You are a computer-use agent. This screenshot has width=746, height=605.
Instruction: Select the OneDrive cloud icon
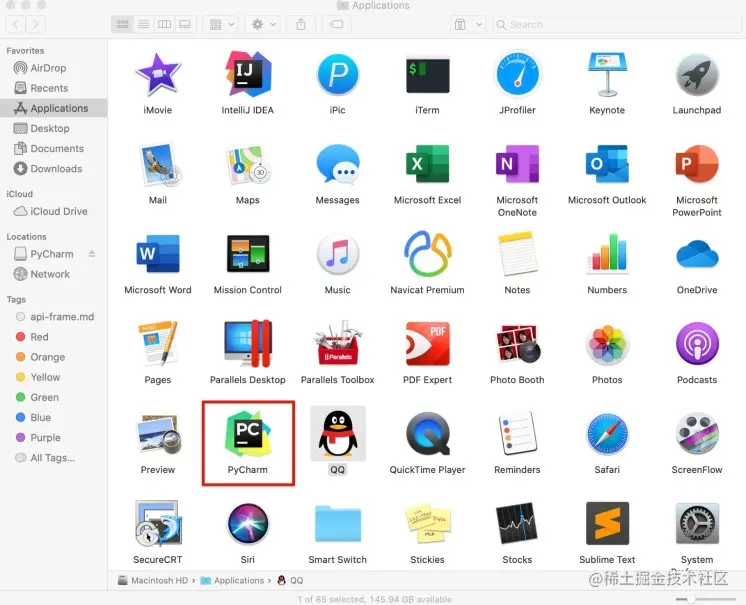[697, 255]
